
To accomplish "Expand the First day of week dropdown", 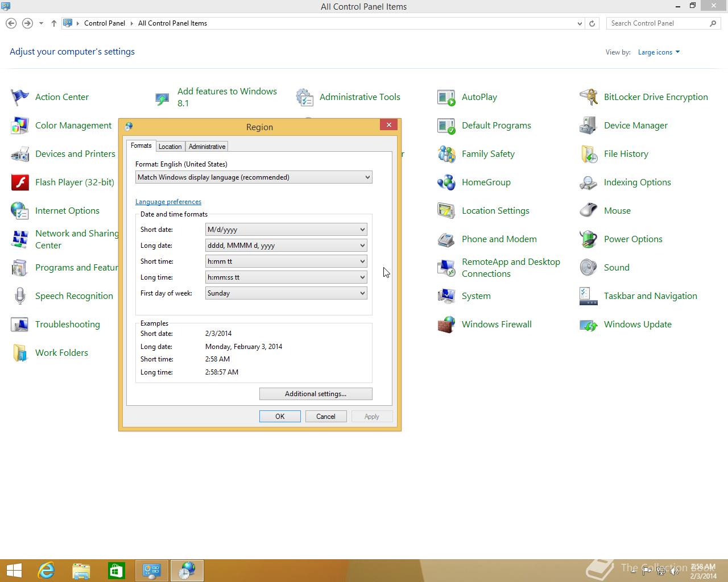I will click(286, 293).
